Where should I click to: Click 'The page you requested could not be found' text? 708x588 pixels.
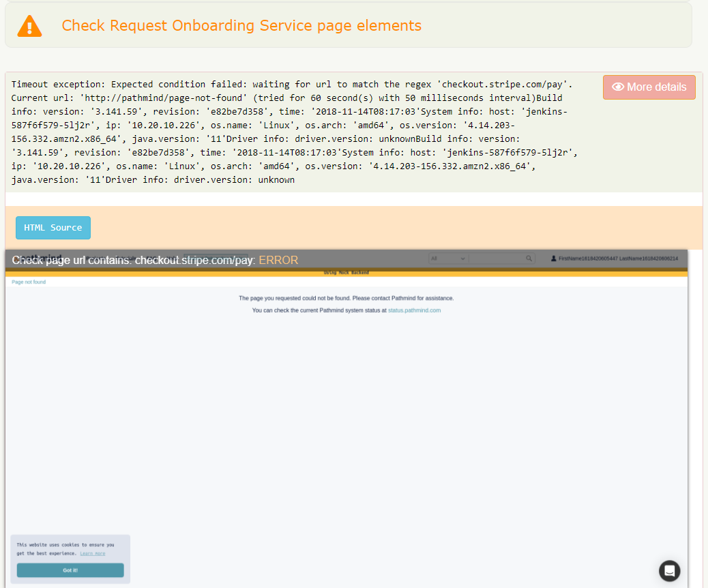(346, 298)
